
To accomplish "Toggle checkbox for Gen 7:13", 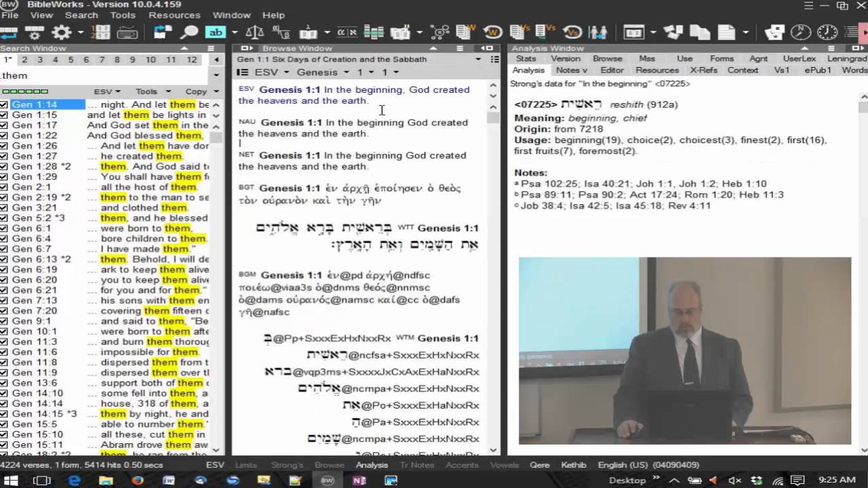I will 4,300.
